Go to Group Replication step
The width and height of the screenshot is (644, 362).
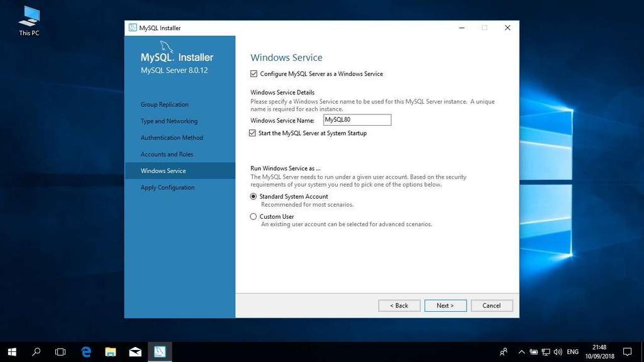click(165, 104)
